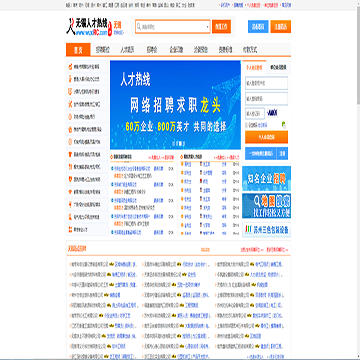Select the personal member login tab

(x=254, y=67)
